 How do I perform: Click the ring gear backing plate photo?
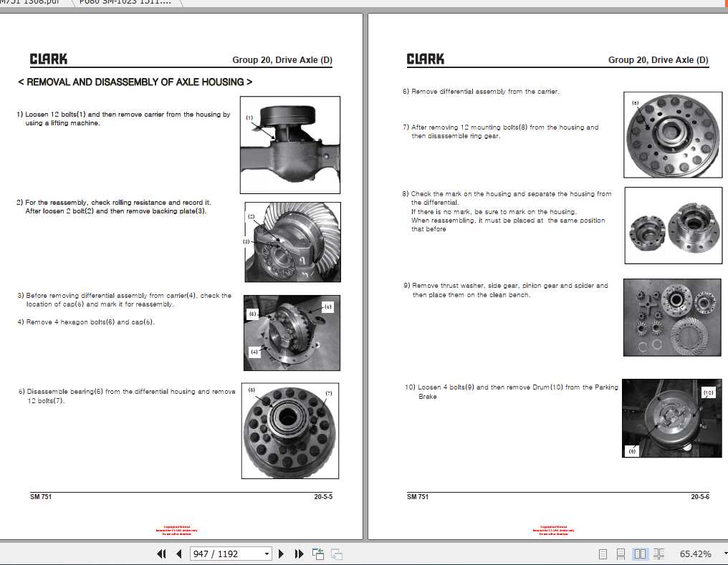292,241
